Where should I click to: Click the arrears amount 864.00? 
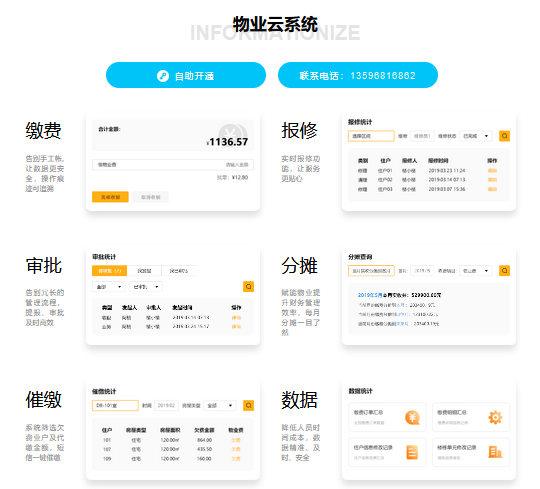(204, 440)
